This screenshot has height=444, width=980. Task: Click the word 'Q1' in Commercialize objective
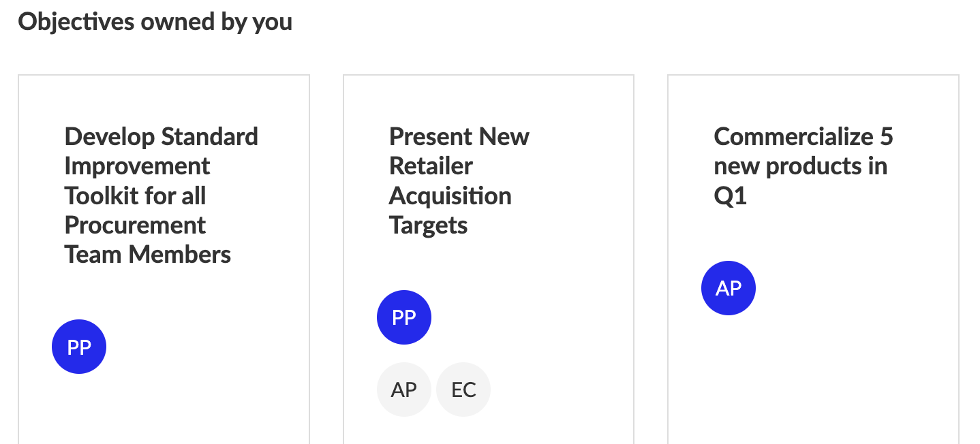731,196
